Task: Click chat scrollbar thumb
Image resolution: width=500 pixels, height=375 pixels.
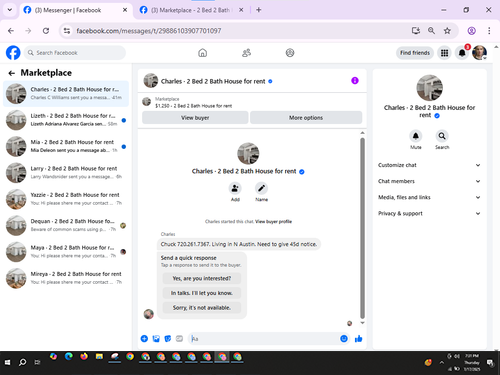Action: (x=362, y=228)
